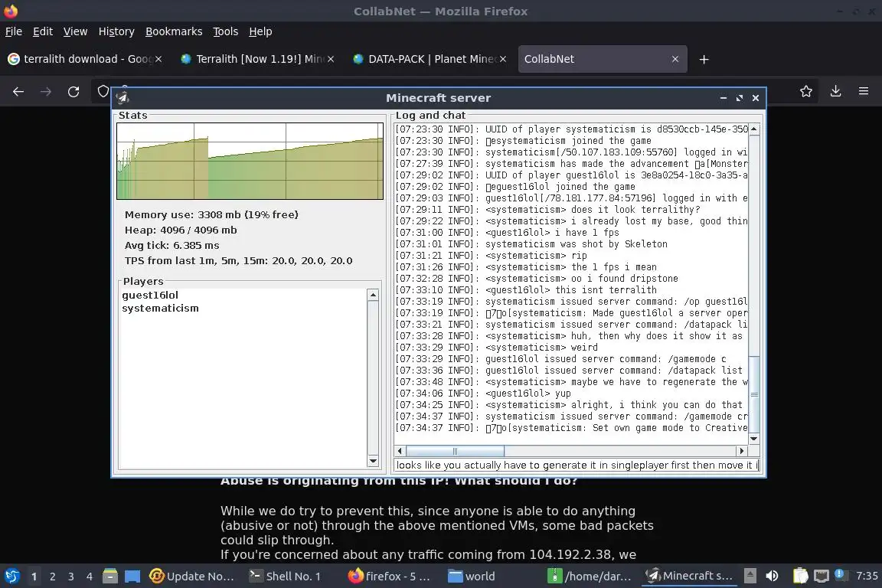Open Firefox hamburger application menu

point(864,91)
